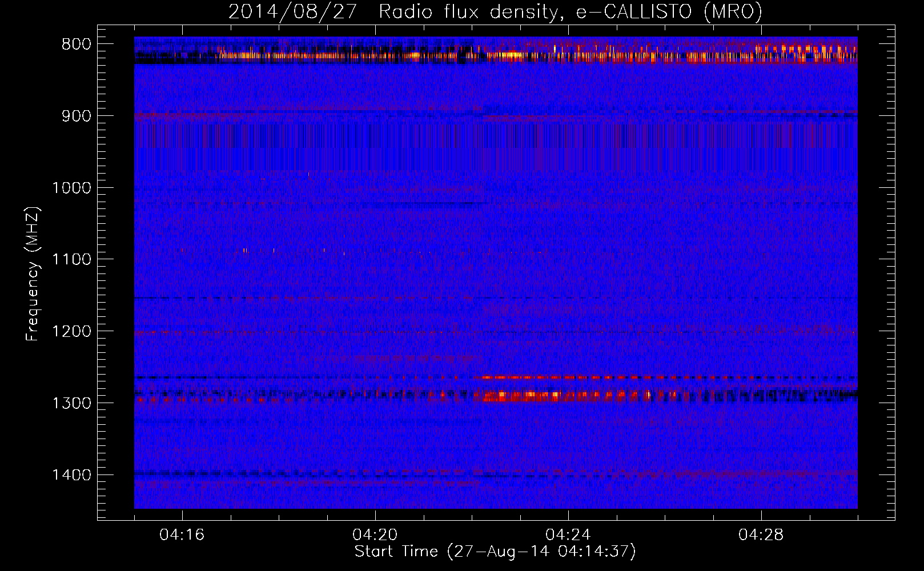Viewport: 924px width, 571px height.
Task: Click the 1200 frequency tick label
Action: tap(71, 332)
